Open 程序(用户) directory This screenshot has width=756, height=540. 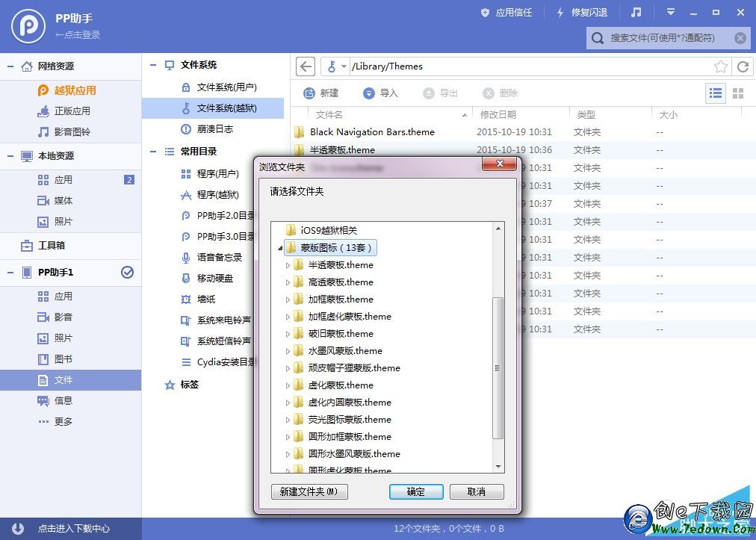(210, 173)
